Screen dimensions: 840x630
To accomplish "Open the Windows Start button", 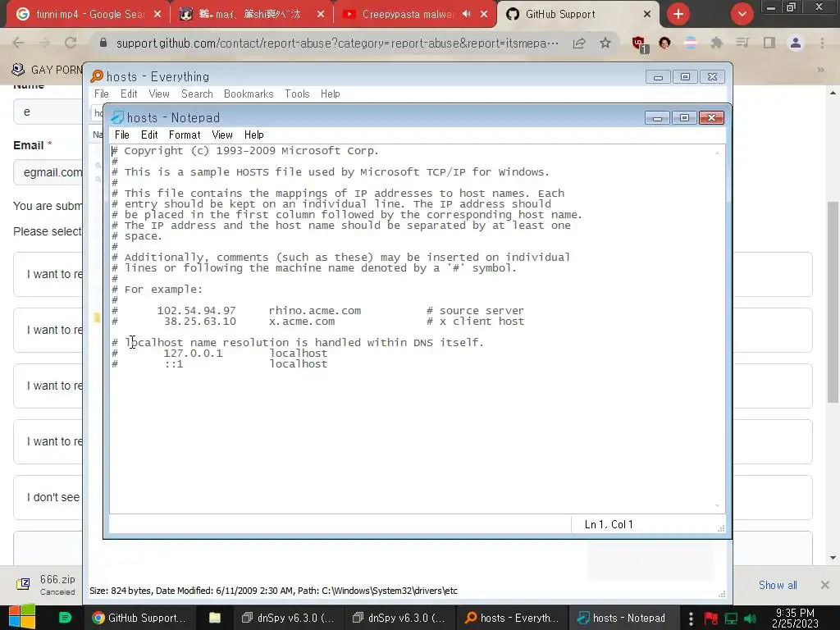I will [x=22, y=617].
